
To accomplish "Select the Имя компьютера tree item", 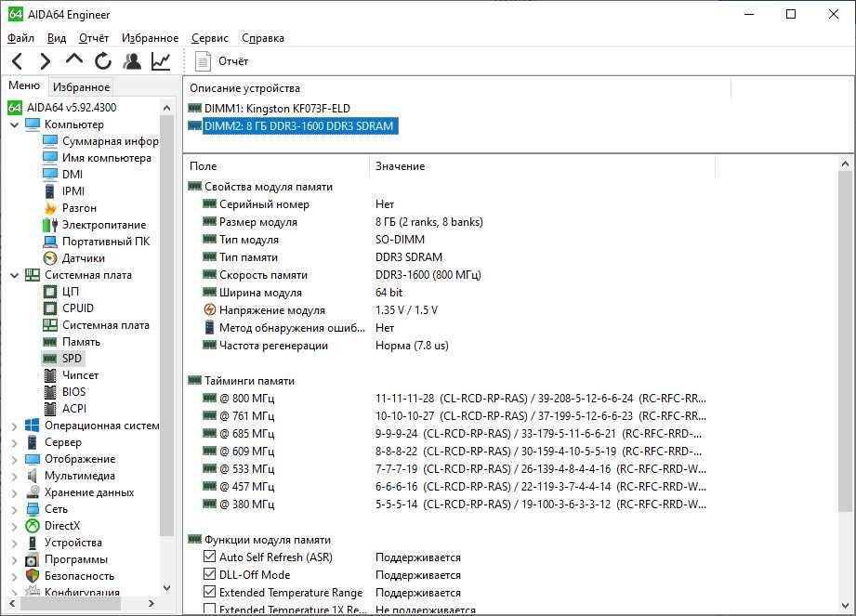I will 107,158.
